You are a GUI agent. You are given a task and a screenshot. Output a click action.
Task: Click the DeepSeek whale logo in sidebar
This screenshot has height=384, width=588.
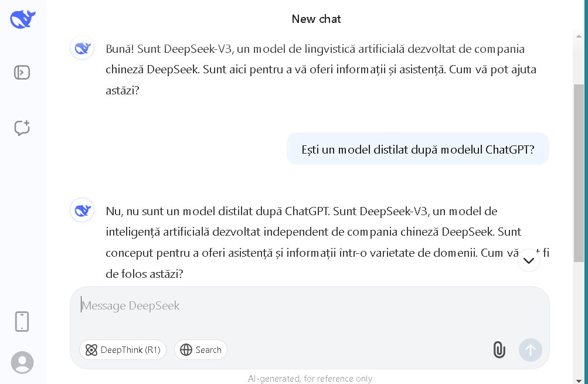[23, 19]
